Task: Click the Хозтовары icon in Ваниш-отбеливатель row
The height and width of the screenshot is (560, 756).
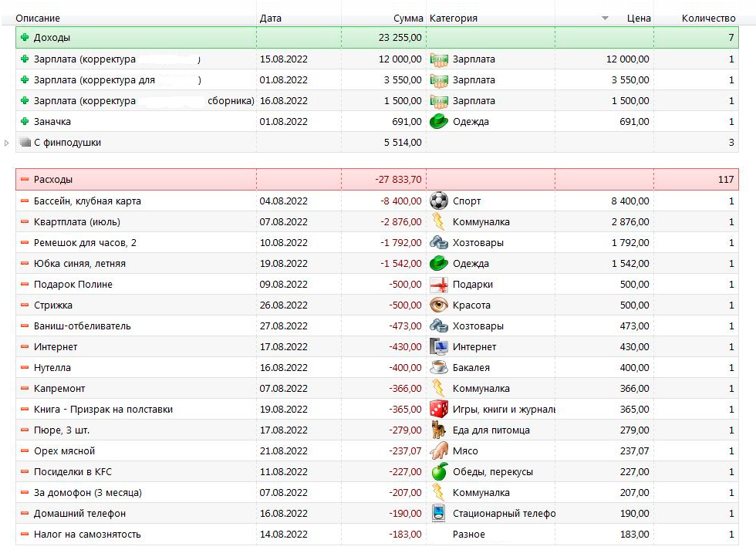Action: [439, 326]
